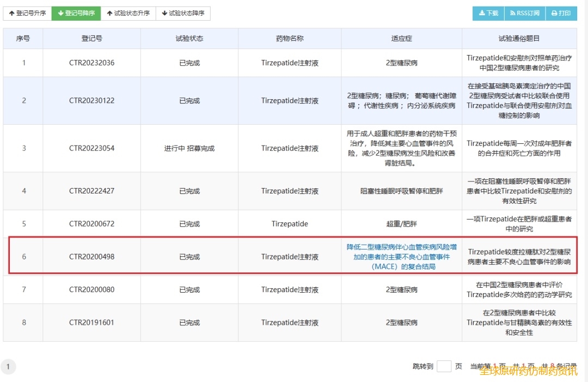Image resolution: width=588 pixels, height=382 pixels.
Task: Open trial record CTR20200080
Action: [91, 290]
